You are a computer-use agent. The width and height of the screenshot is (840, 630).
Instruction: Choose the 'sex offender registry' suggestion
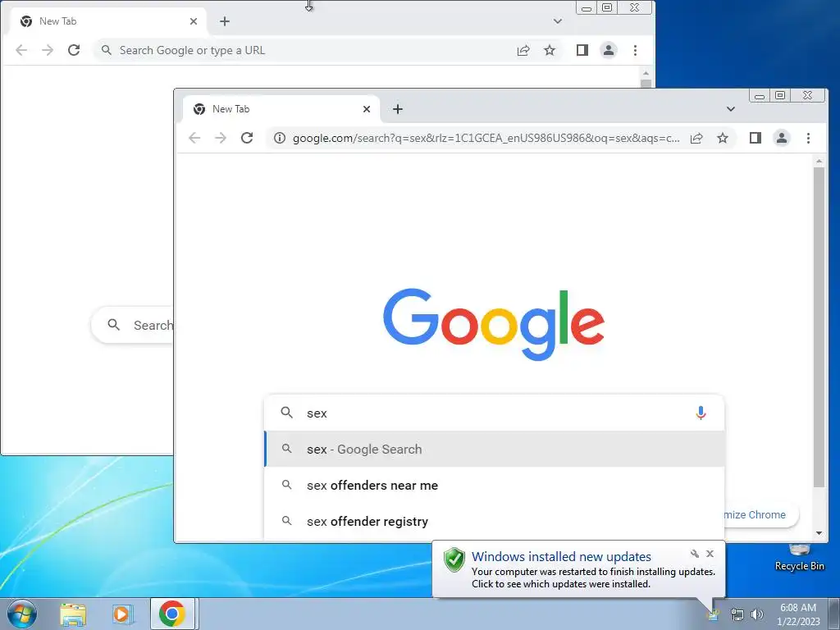(495, 521)
